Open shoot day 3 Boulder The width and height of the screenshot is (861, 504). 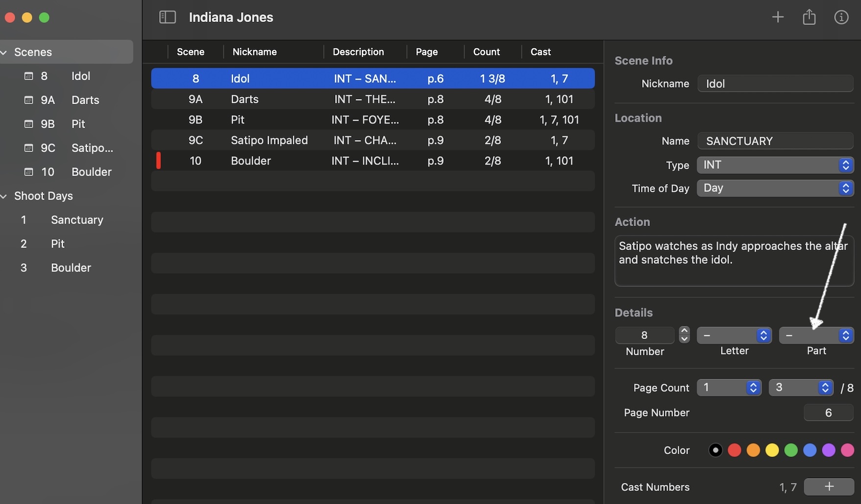tap(67, 268)
